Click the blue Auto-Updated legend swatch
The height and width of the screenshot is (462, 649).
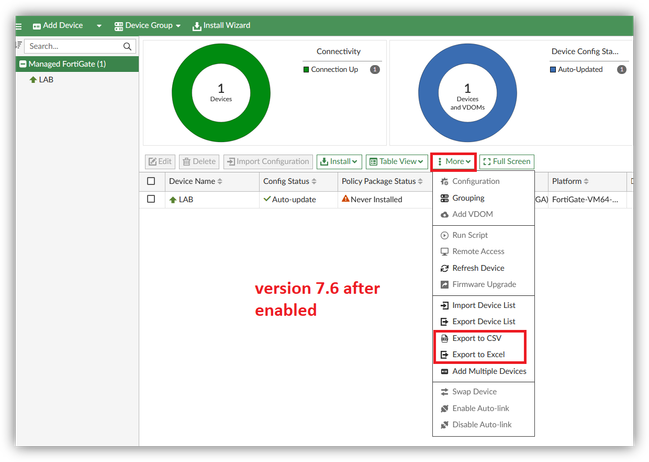(x=553, y=70)
